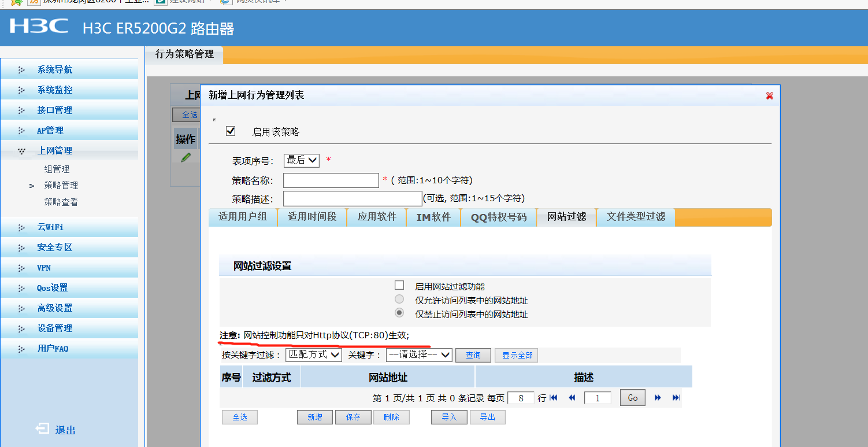The height and width of the screenshot is (447, 868).
Task: Click the 操作 column header in the background list
Action: click(x=186, y=139)
